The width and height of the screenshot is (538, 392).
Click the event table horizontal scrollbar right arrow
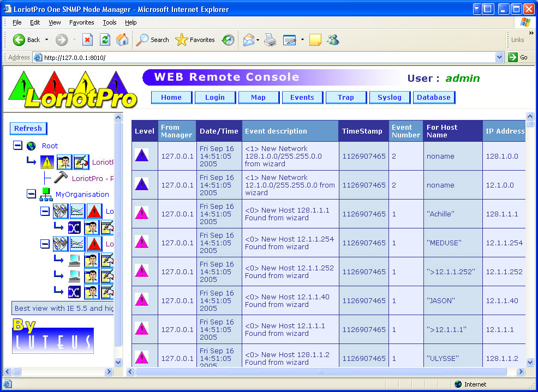521,371
